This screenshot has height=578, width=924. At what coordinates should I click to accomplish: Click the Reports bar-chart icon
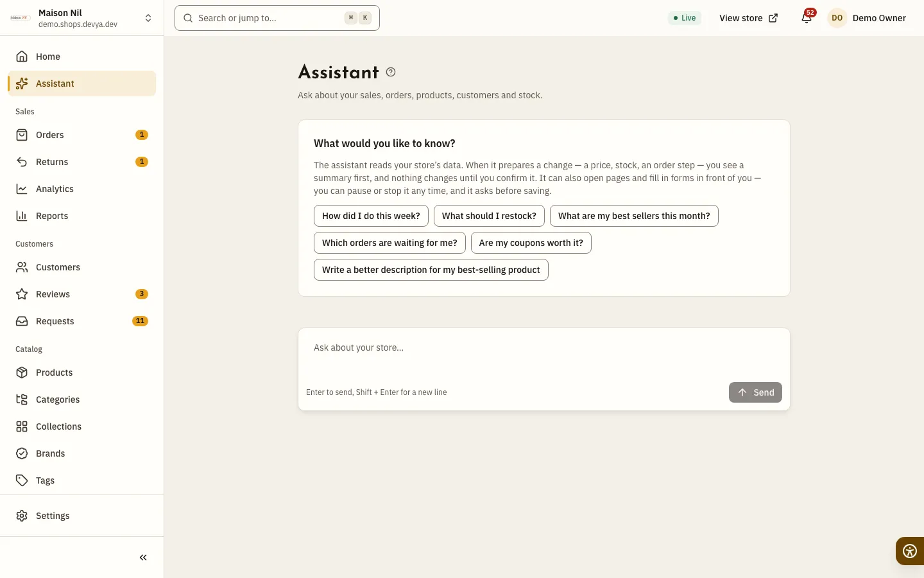[22, 216]
